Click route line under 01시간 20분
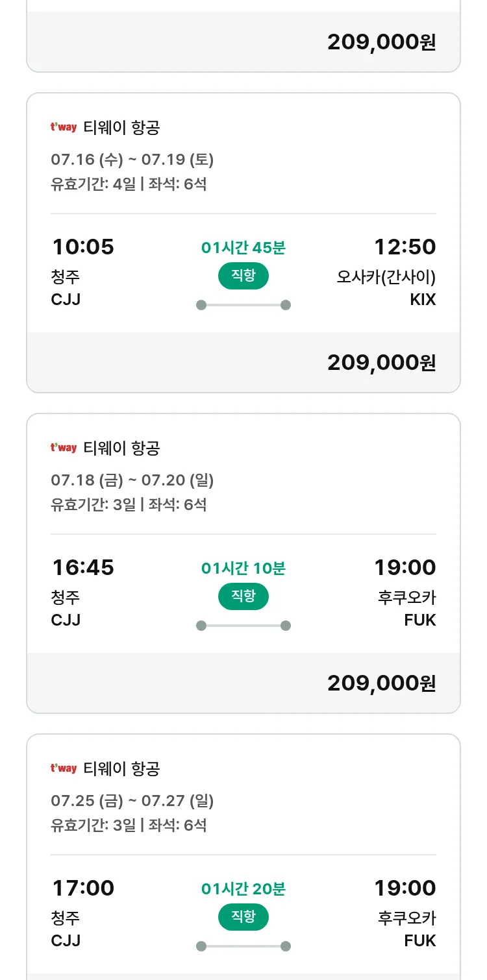This screenshot has height=980, width=487. click(x=243, y=946)
